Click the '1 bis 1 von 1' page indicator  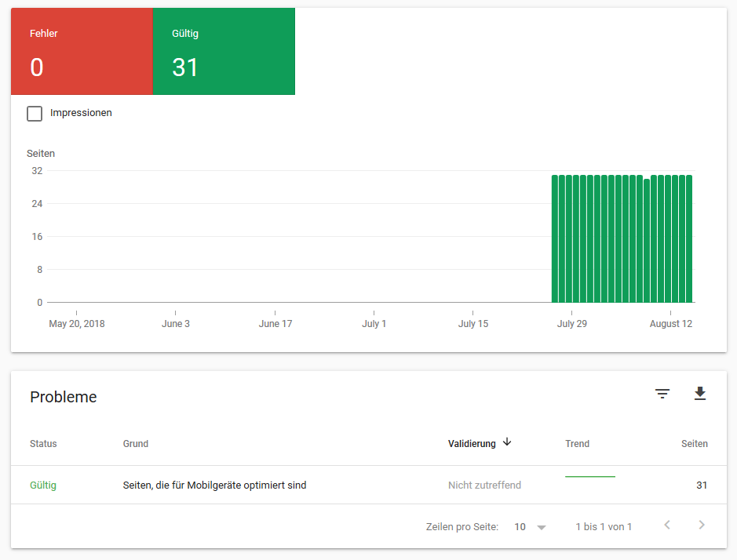pos(604,526)
